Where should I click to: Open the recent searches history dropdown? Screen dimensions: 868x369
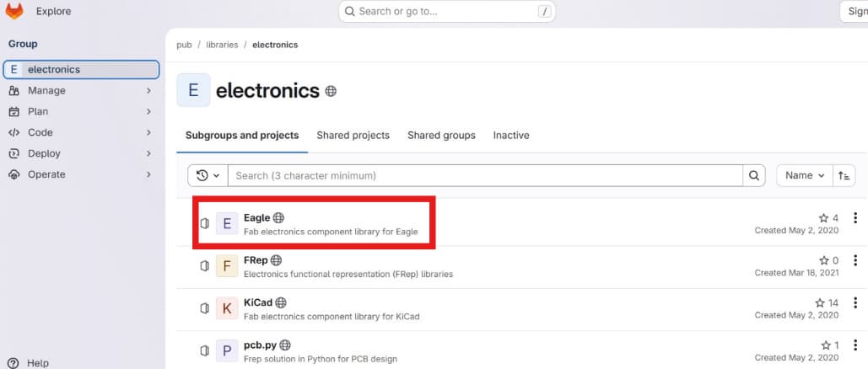pos(208,175)
